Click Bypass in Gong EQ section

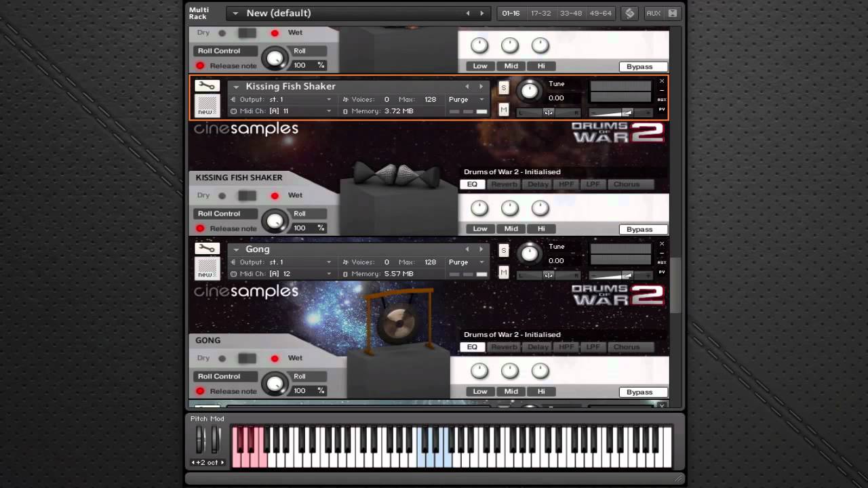[x=643, y=392]
